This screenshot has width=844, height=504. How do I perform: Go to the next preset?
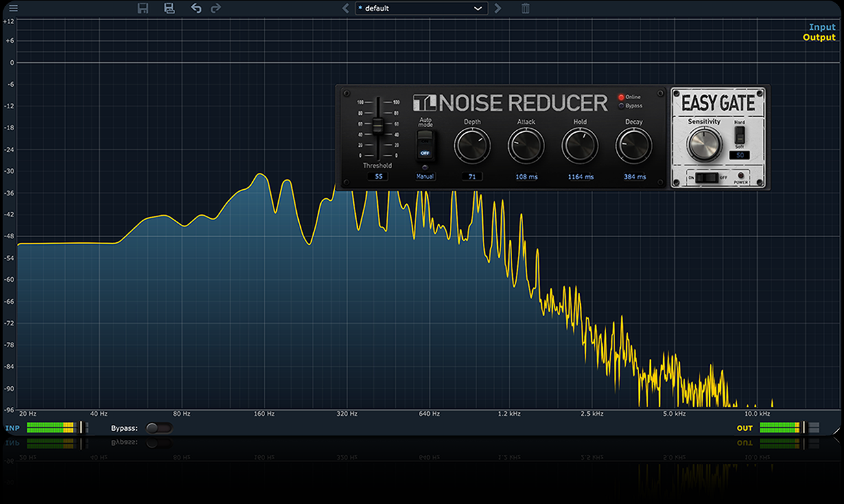(x=498, y=8)
